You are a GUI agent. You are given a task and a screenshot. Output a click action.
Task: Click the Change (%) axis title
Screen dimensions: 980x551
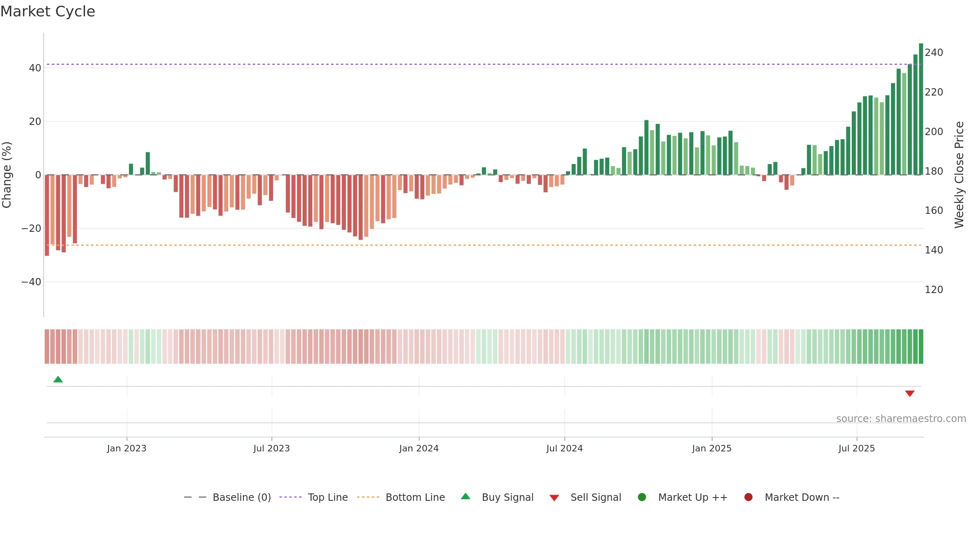tap(7, 175)
